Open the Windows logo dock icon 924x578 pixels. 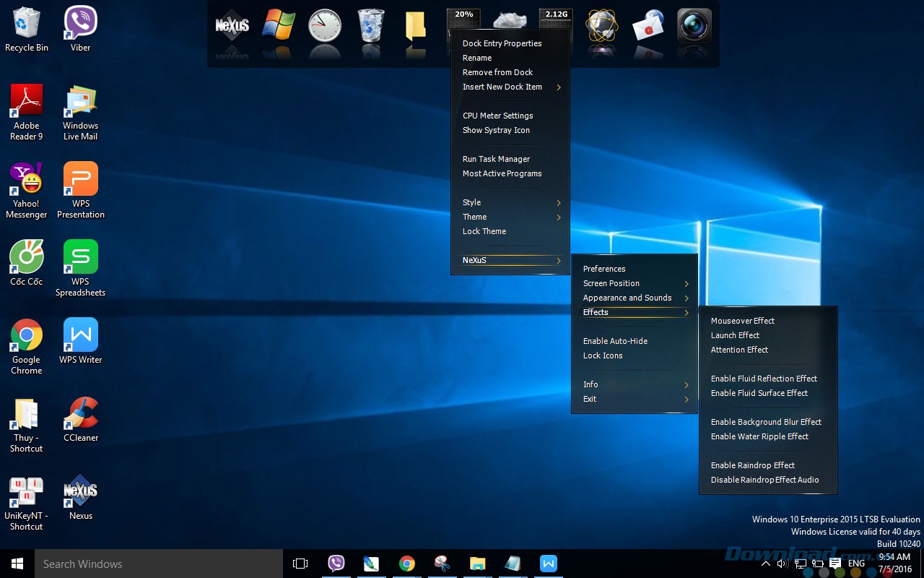(x=278, y=26)
